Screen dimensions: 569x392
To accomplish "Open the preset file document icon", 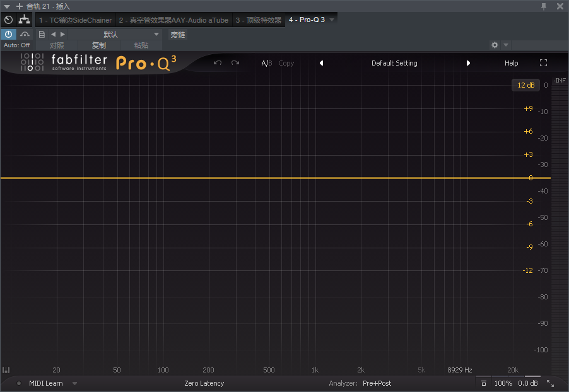I will click(42, 35).
